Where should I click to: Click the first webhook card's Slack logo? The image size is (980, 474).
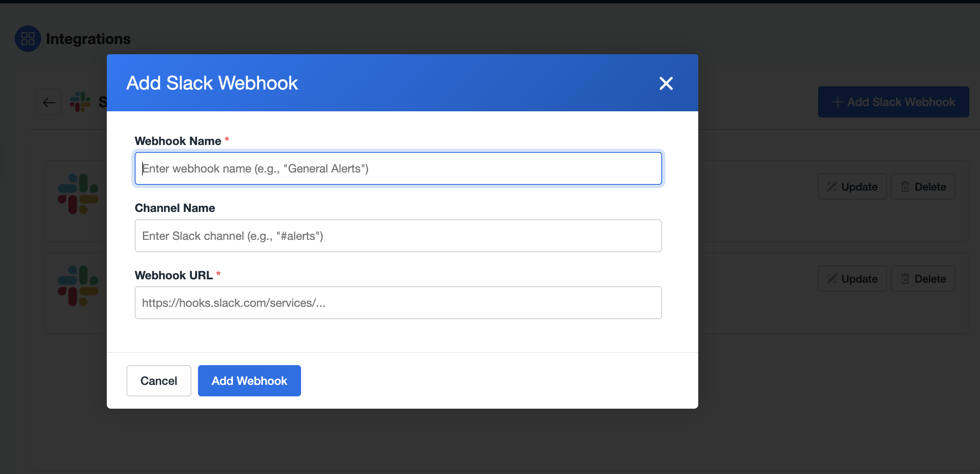[x=78, y=194]
